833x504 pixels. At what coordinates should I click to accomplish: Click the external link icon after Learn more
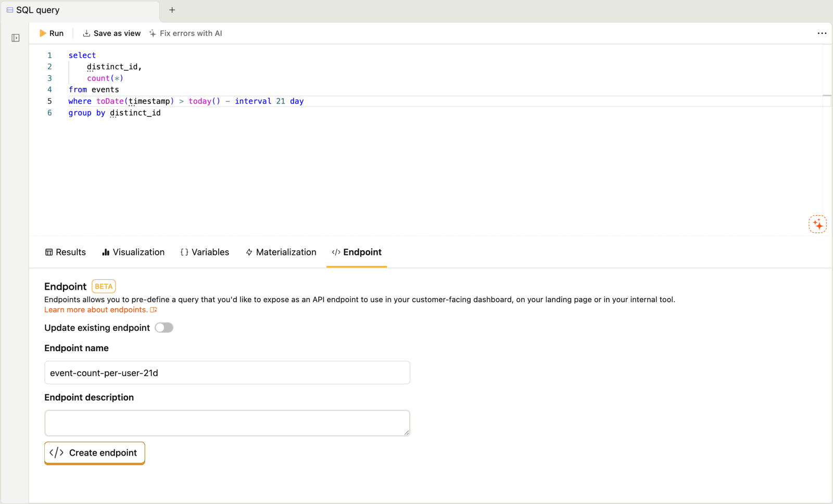[153, 309]
